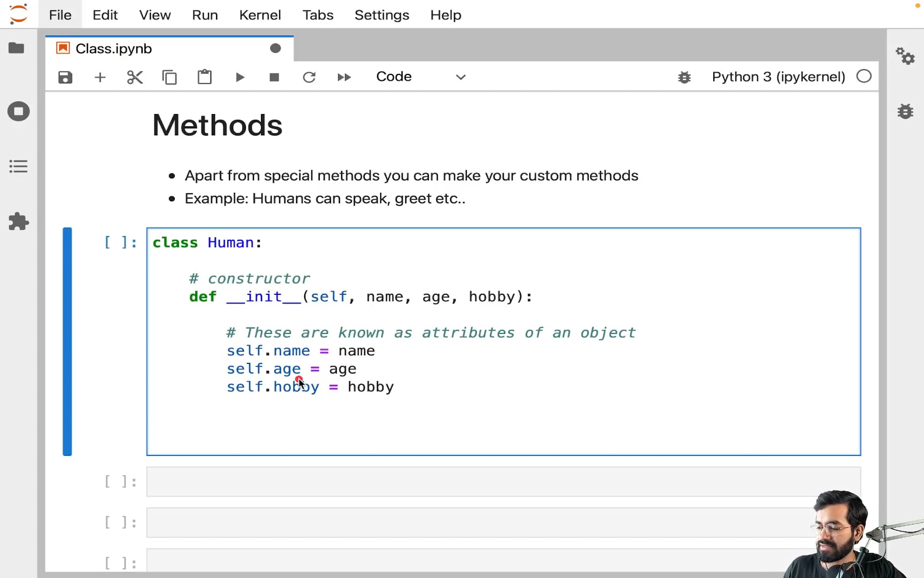924x578 pixels.
Task: Save the notebook with the floppy disk icon
Action: click(65, 77)
